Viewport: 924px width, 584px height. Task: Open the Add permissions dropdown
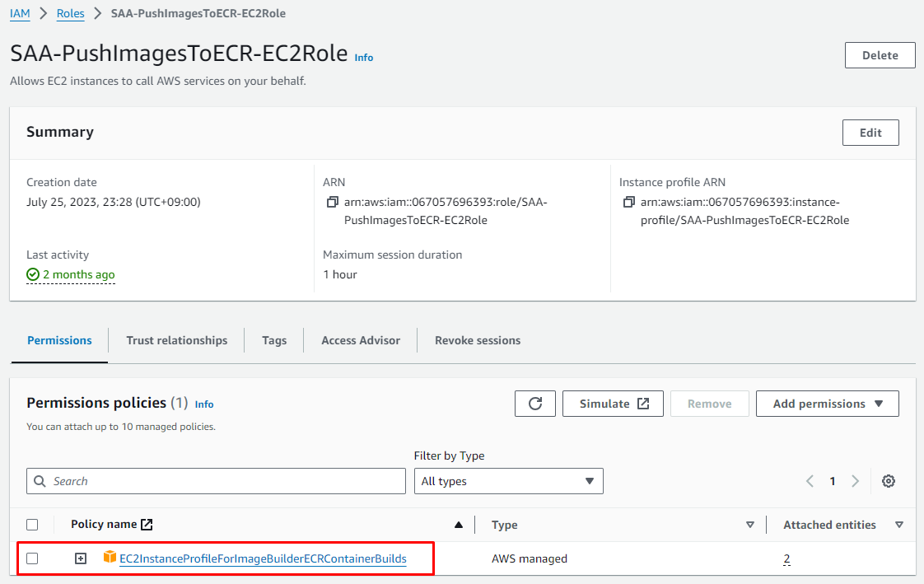(x=827, y=404)
